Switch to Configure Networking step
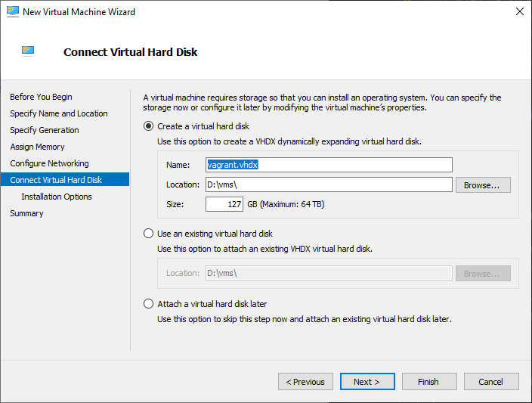The image size is (532, 403). coord(49,163)
